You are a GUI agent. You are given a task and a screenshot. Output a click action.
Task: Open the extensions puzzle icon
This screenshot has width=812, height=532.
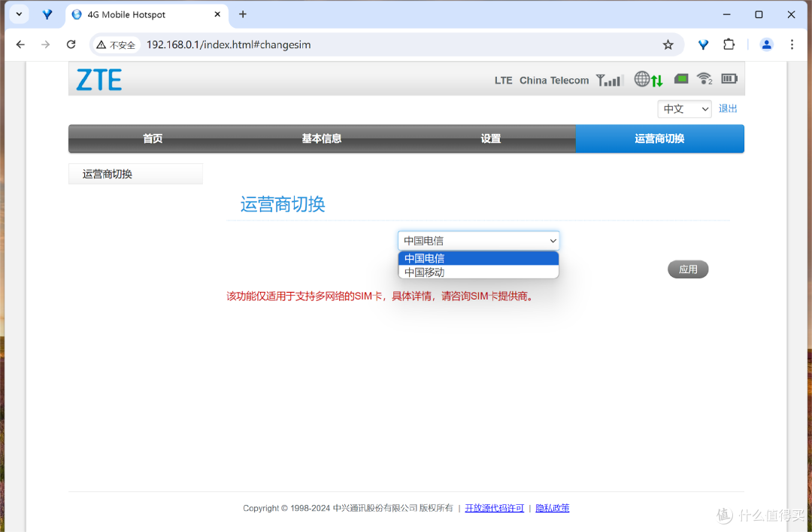729,44
